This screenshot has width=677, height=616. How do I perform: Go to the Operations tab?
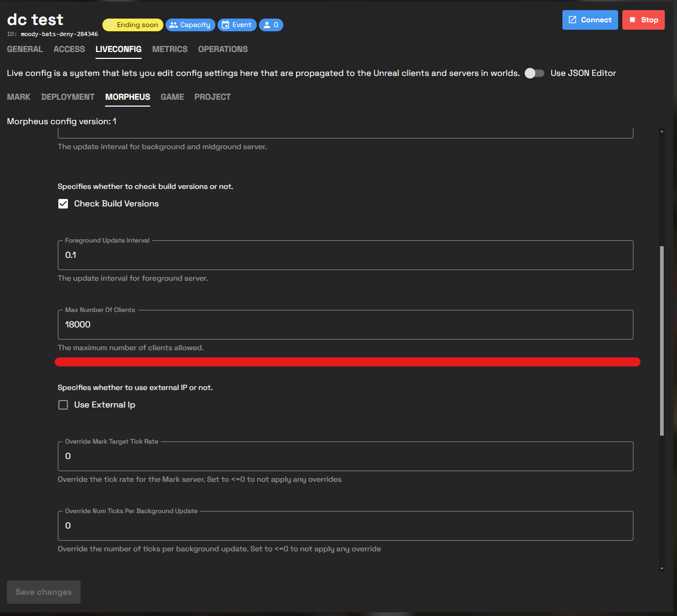223,49
